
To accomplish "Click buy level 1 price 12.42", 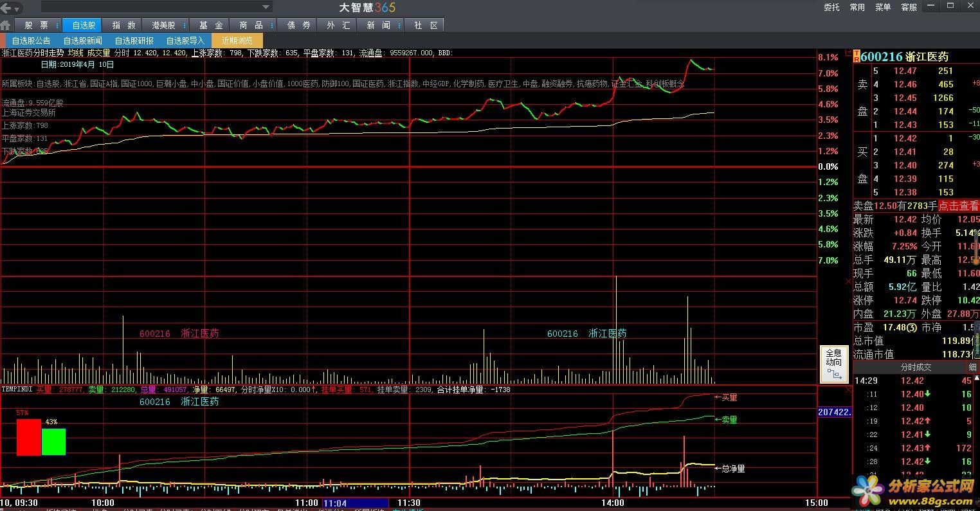I will click(905, 138).
